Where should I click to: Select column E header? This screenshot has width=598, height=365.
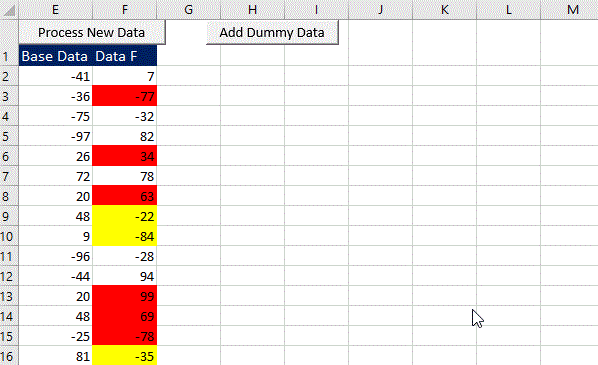(x=55, y=10)
